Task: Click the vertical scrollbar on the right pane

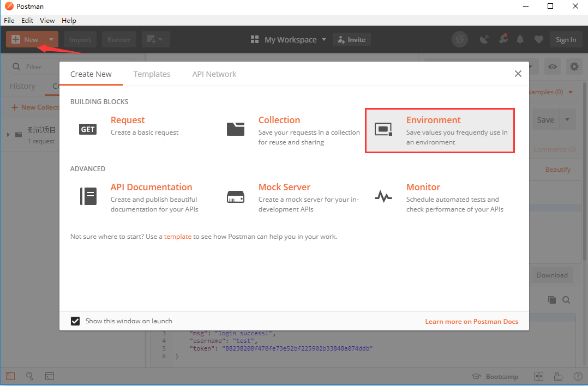Action: pyautogui.click(x=585, y=171)
